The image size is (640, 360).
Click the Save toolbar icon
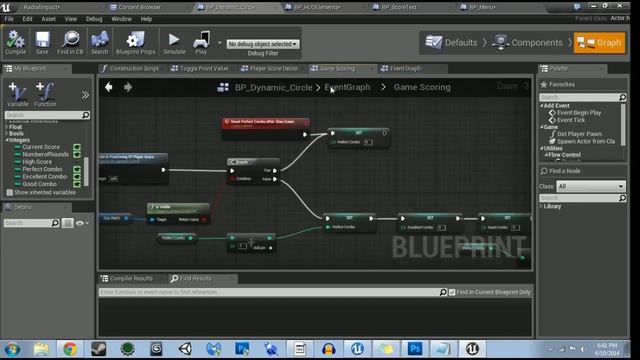(42, 42)
